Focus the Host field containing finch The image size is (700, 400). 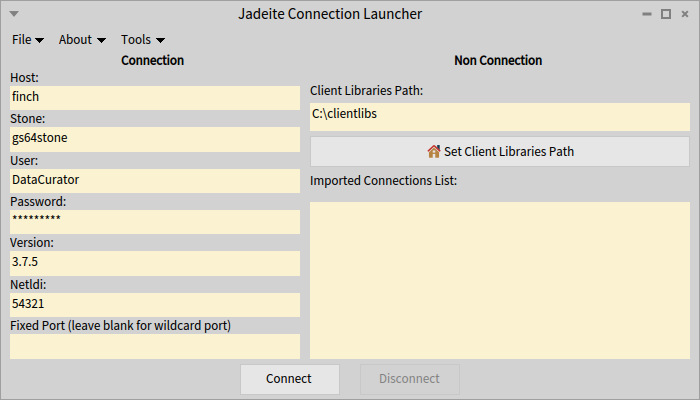(x=154, y=98)
